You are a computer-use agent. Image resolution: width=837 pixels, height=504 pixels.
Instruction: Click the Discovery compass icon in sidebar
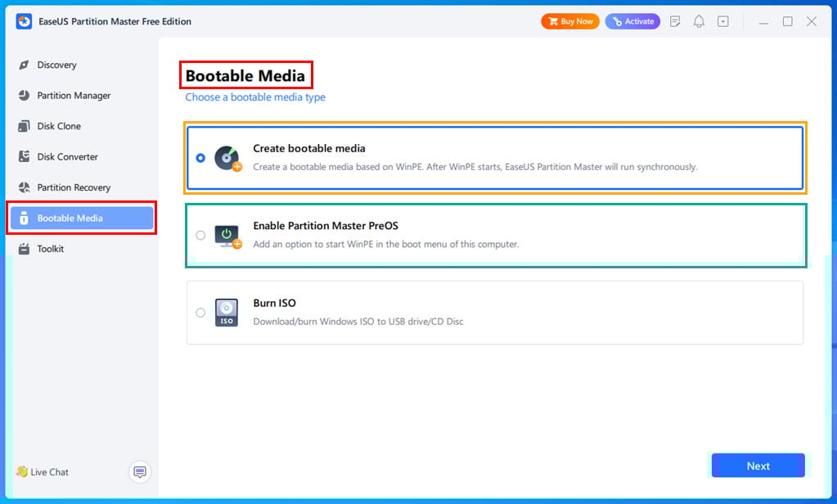24,65
